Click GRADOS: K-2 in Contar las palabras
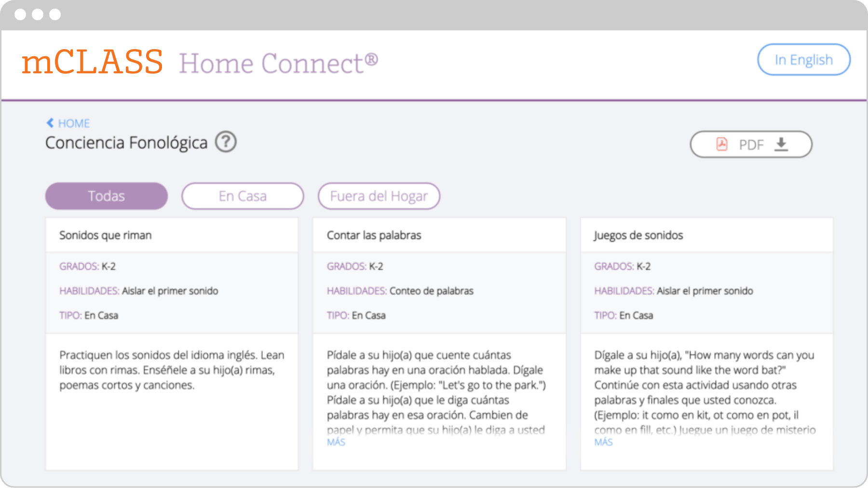The image size is (868, 488). point(355,266)
